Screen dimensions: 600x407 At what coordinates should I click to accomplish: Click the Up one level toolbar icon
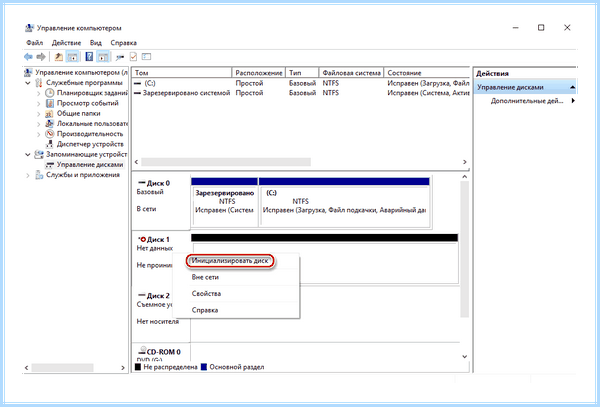[x=58, y=57]
